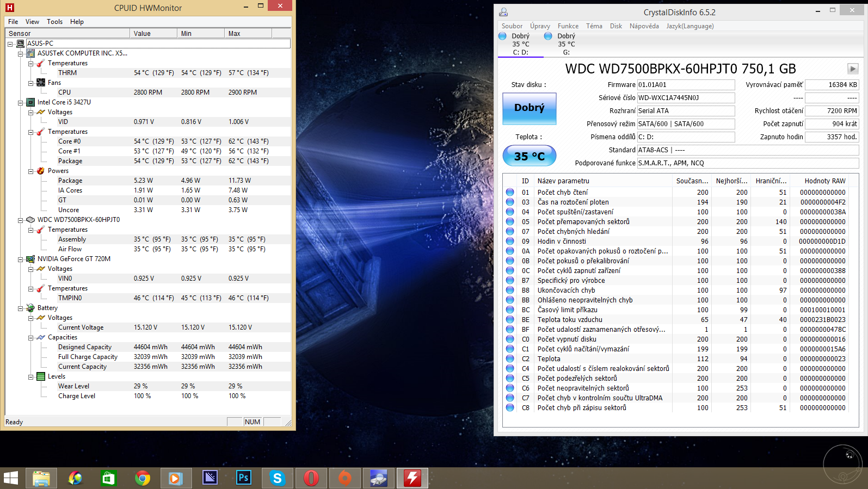Launch Opera browser from the taskbar

(x=311, y=478)
